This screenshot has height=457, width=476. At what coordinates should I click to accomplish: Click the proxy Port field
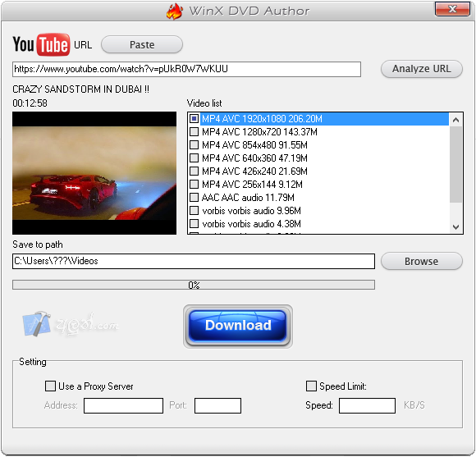tap(217, 405)
